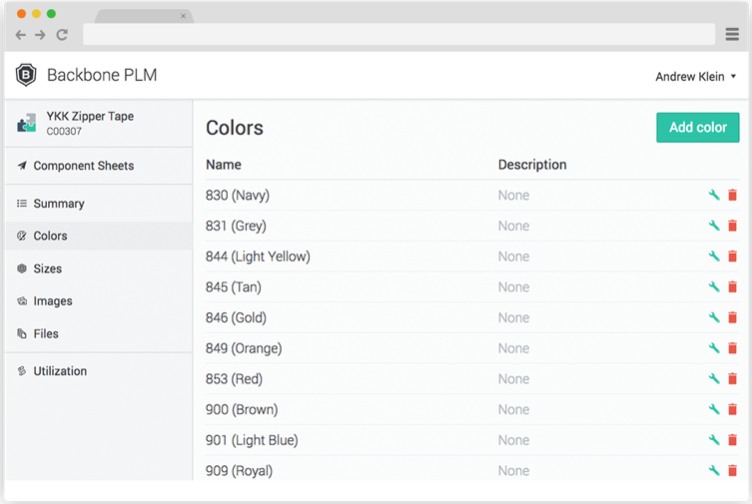Open the Andrew Klein user dropdown

[x=695, y=77]
